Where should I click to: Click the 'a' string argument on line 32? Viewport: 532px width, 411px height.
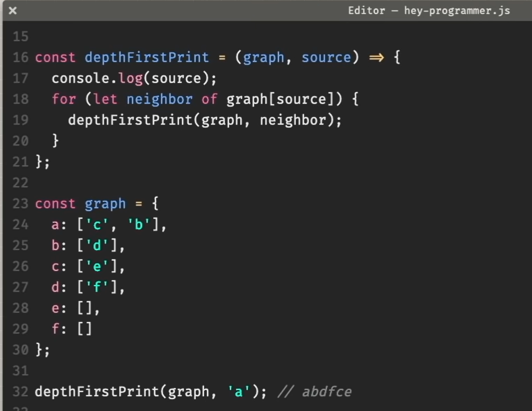click(x=239, y=391)
